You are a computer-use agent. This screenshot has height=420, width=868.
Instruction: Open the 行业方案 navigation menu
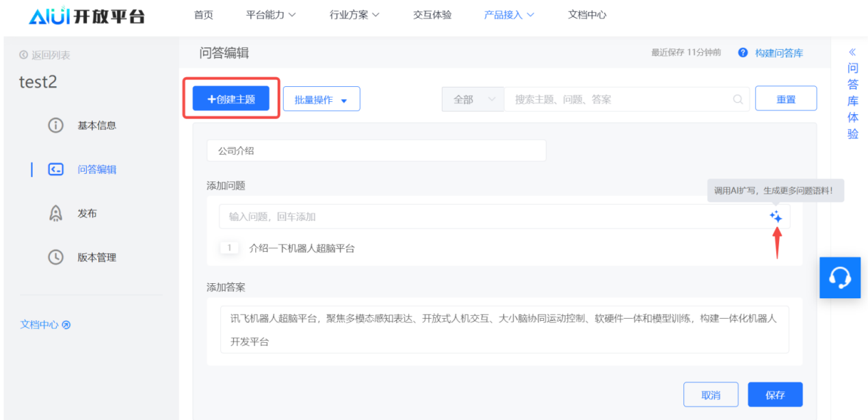(x=354, y=14)
